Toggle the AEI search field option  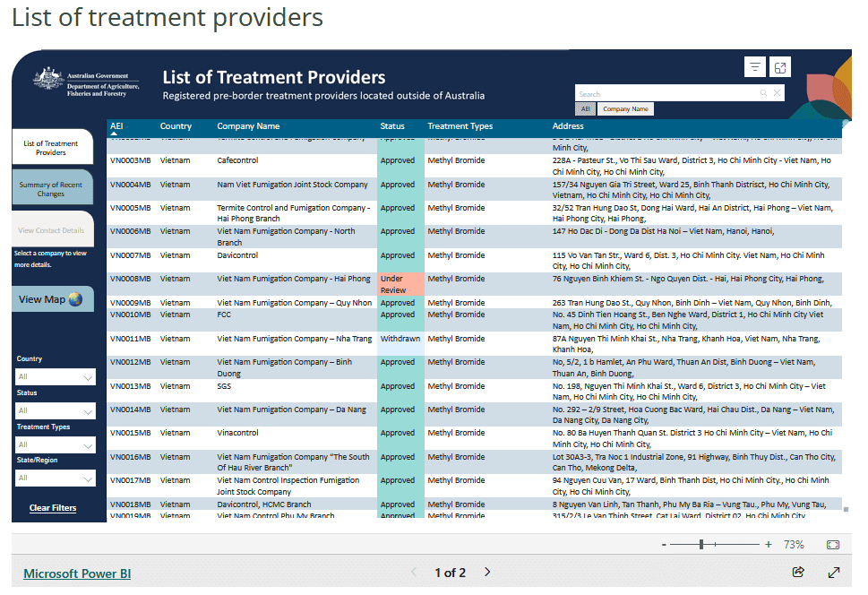point(585,109)
